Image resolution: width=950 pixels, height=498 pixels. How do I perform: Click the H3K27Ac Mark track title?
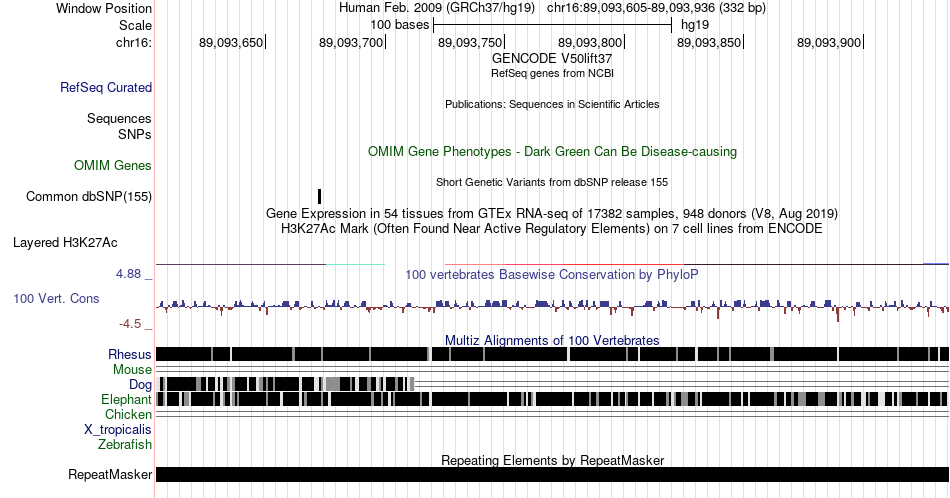tap(552, 228)
